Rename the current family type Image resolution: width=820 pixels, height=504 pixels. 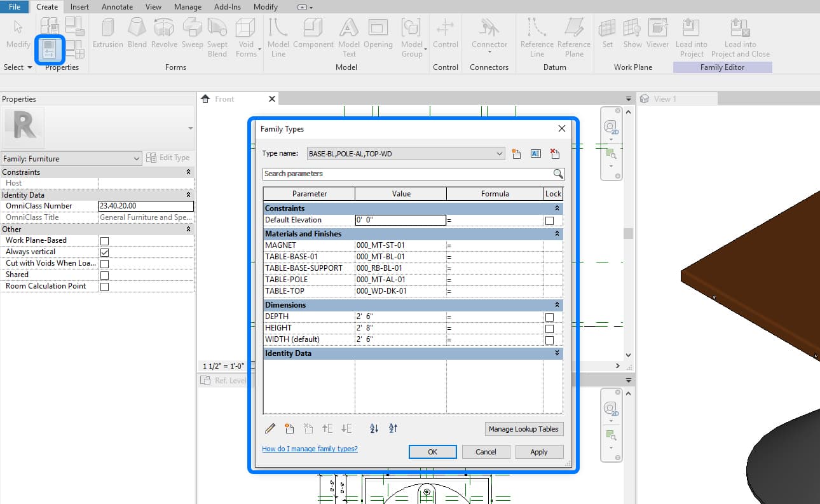[x=535, y=153]
